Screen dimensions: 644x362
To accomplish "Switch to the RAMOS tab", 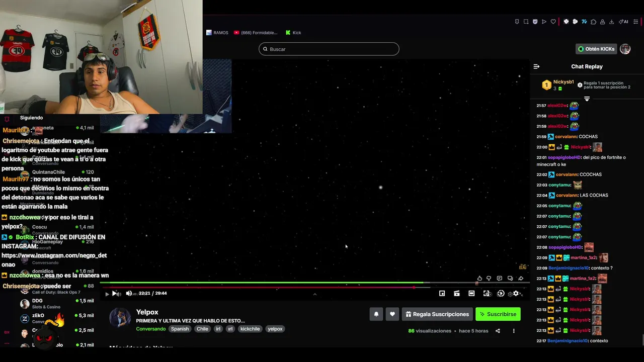I will click(217, 33).
